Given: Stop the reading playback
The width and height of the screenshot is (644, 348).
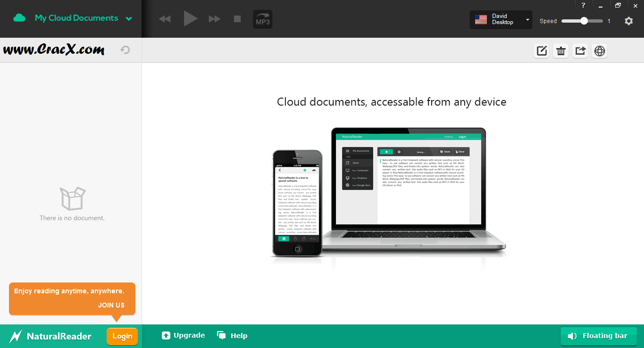Looking at the screenshot, I should point(237,19).
